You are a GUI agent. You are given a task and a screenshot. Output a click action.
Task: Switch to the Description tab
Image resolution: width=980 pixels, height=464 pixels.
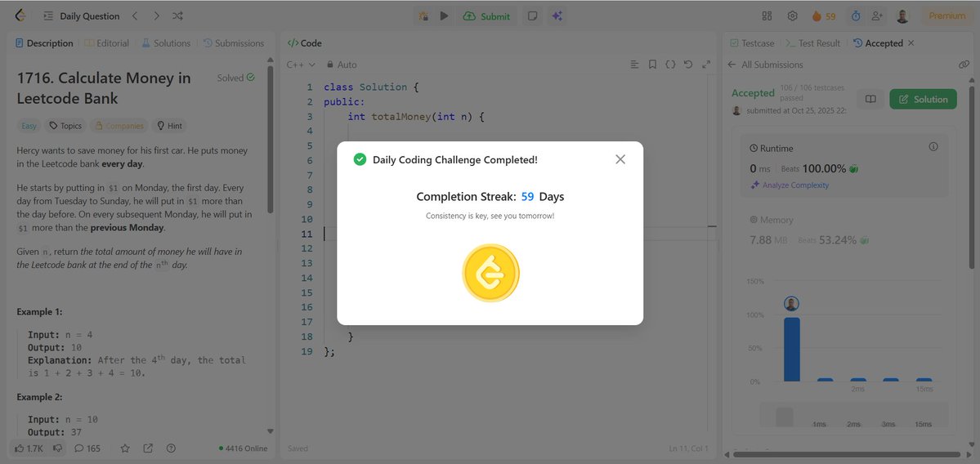point(44,43)
